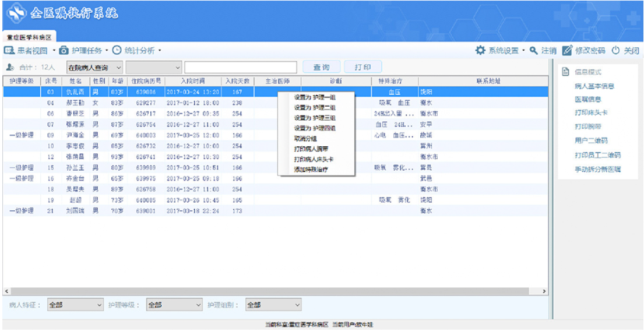Select patient 尹海金 row
Screen dimensions: 644x331
tap(275, 135)
